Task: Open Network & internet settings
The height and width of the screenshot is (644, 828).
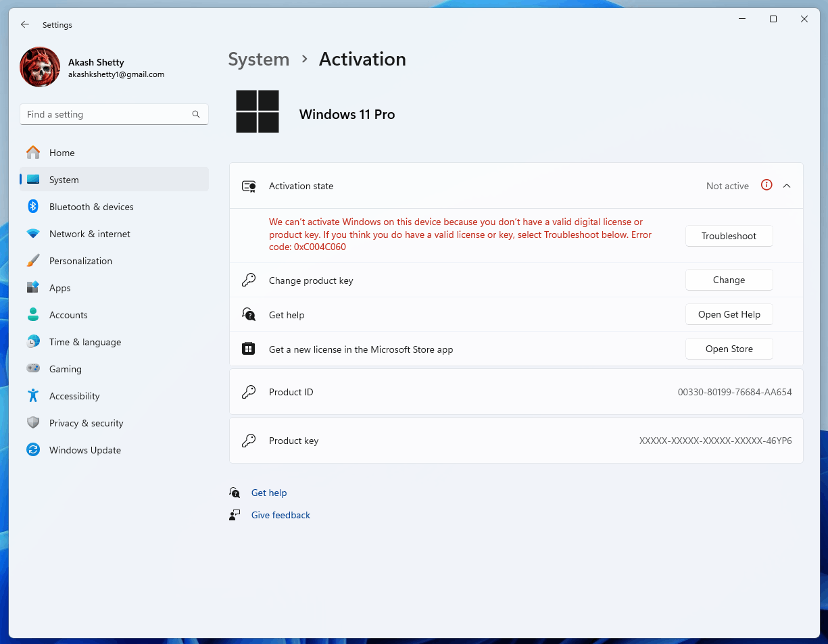Action: (114, 234)
